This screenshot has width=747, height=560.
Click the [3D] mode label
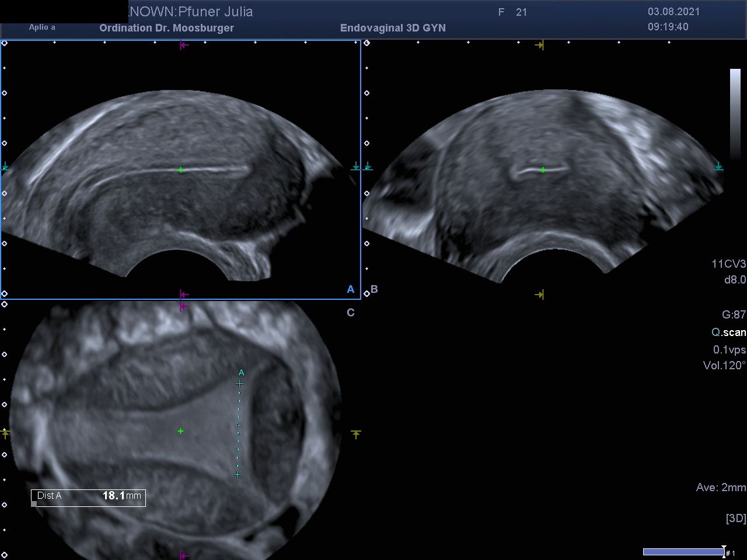pyautogui.click(x=735, y=518)
